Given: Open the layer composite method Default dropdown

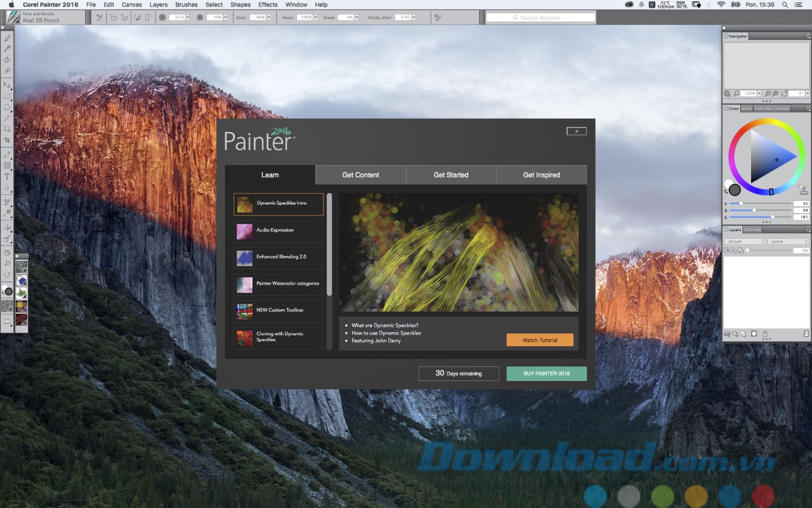Looking at the screenshot, I should point(745,241).
